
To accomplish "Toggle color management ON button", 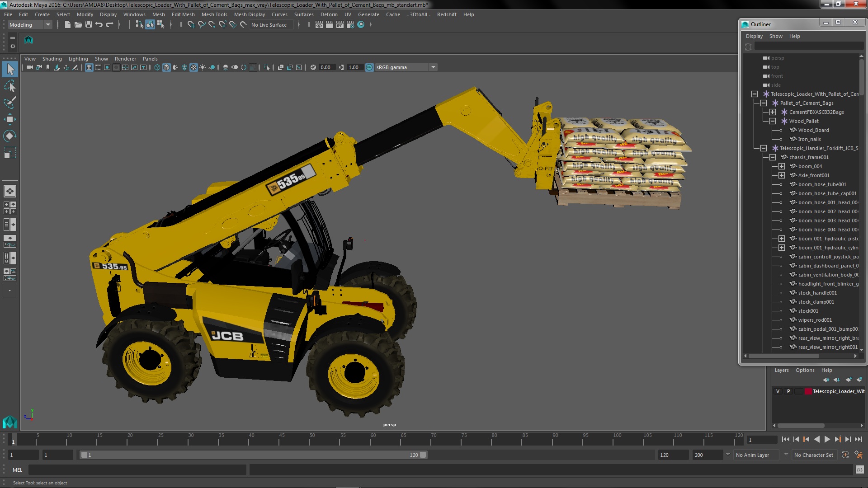I will pyautogui.click(x=369, y=67).
